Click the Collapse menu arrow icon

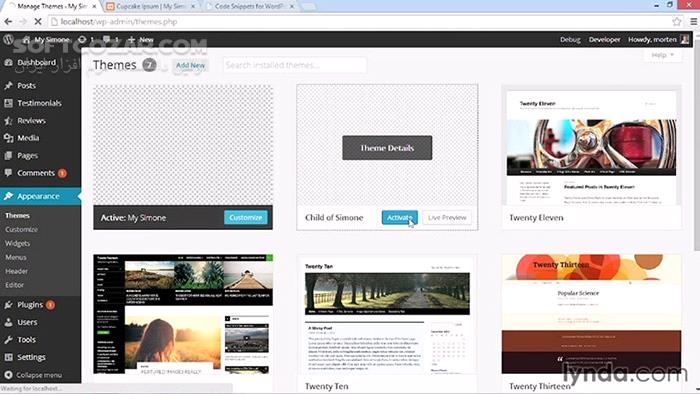(x=8, y=375)
